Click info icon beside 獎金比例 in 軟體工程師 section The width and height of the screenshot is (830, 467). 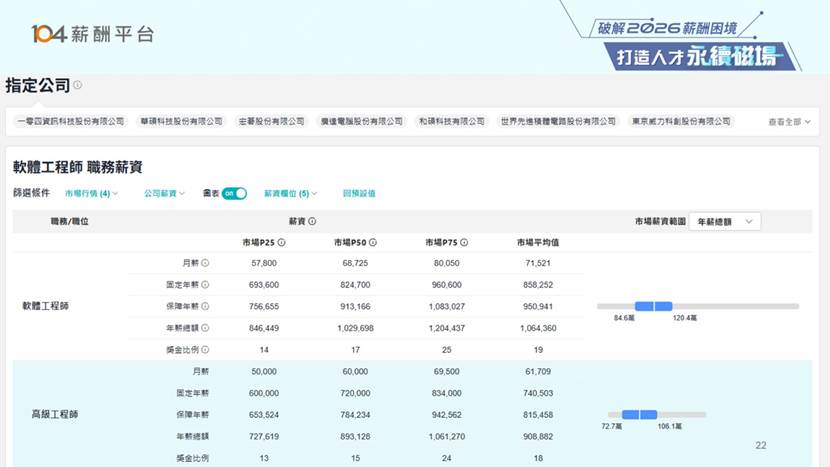click(205, 349)
